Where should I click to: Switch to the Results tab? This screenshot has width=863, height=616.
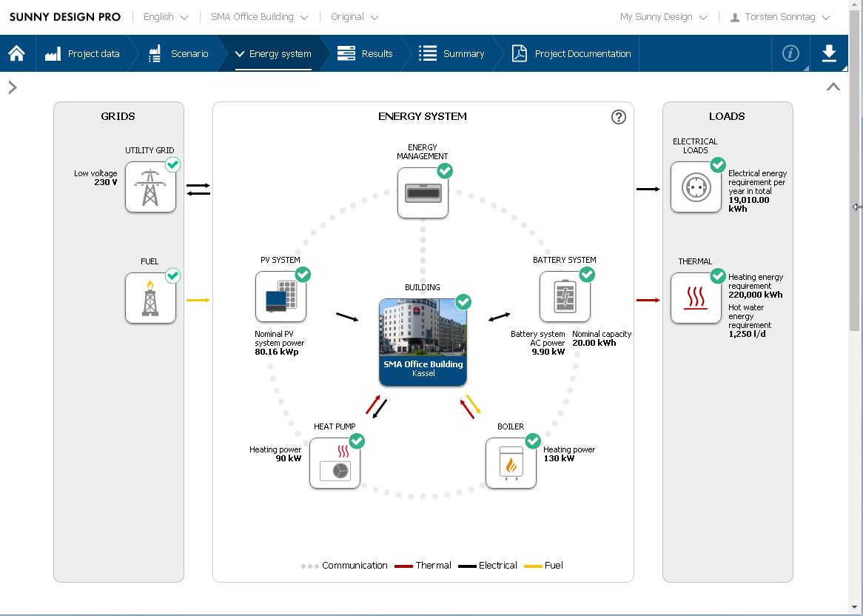click(364, 53)
